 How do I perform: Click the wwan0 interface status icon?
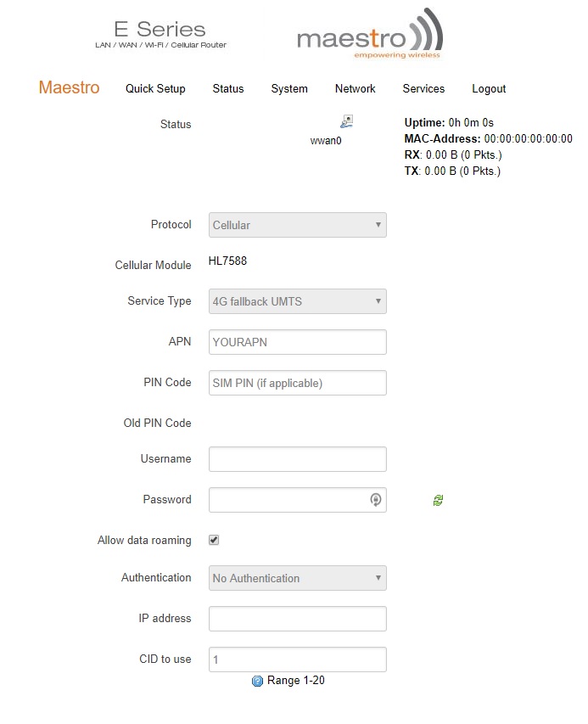pos(347,121)
